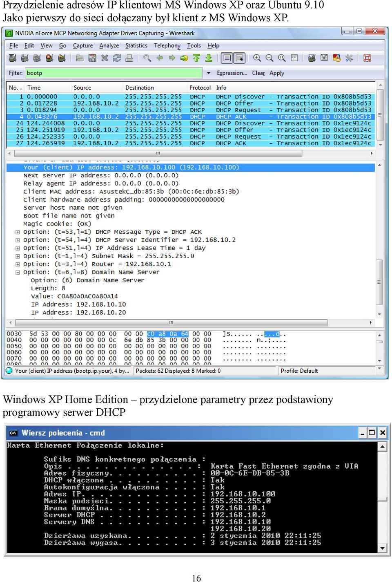Click the bootp filter input field
Viewport: 392px width, 582px height.
pos(114,73)
